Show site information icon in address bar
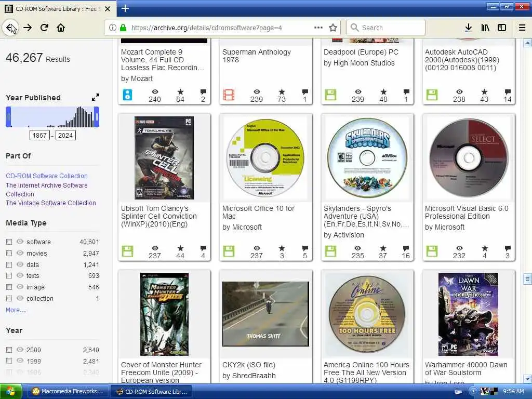 click(113, 28)
